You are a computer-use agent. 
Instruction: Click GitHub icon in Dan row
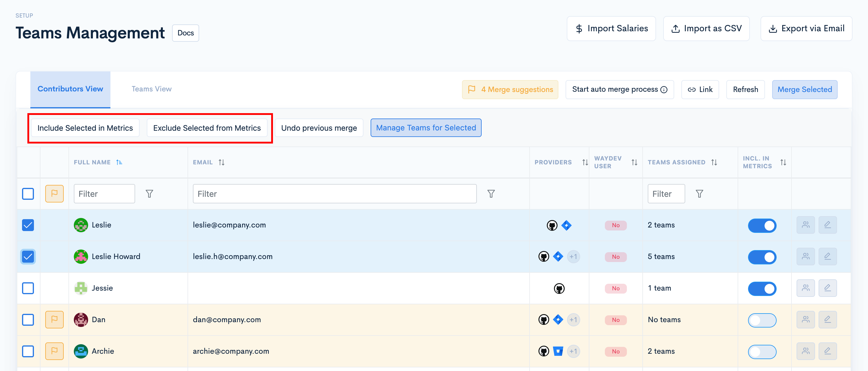[x=544, y=320]
